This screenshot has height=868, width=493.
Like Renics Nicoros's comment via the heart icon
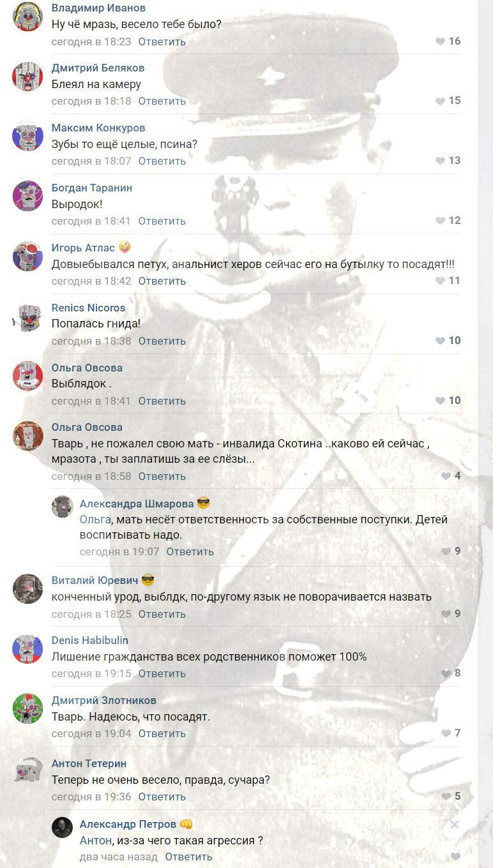(x=440, y=341)
